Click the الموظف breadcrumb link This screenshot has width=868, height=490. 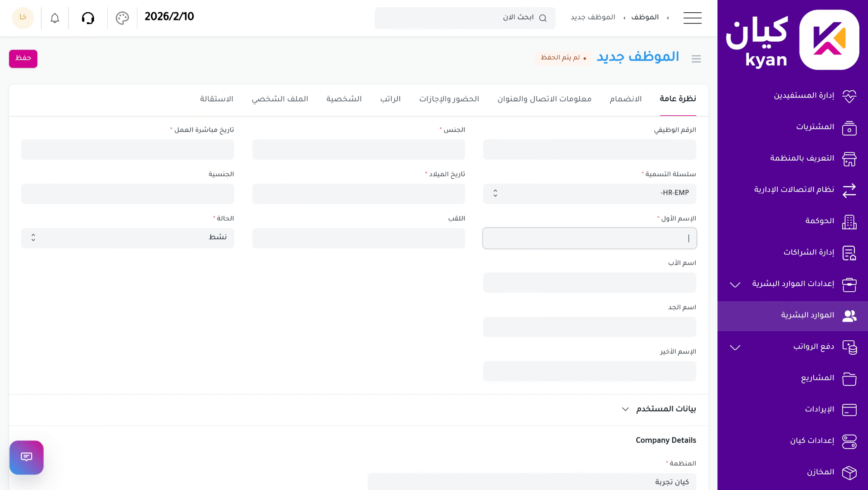(645, 18)
